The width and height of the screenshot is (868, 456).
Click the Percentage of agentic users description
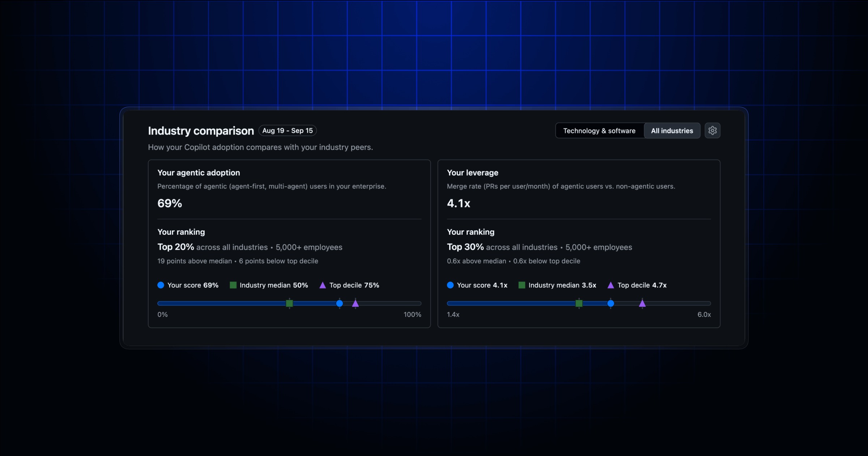pyautogui.click(x=272, y=186)
